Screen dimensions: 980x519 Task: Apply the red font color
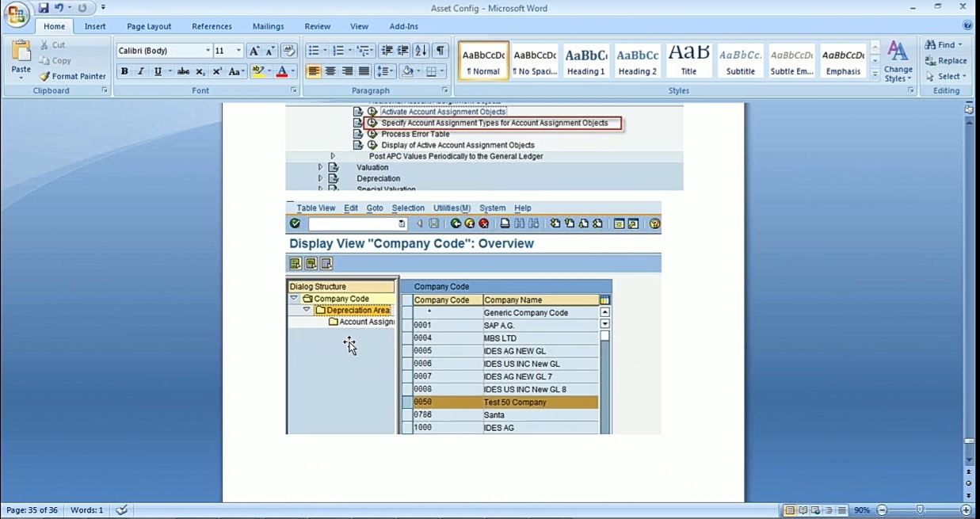point(281,71)
